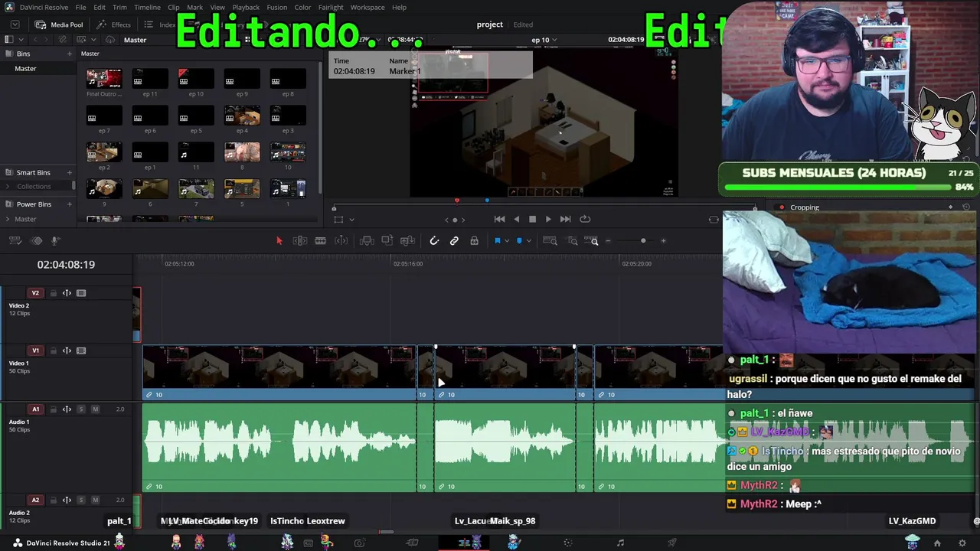Toggle timeline Snapping magnet
This screenshot has width=980, height=551.
(434, 241)
